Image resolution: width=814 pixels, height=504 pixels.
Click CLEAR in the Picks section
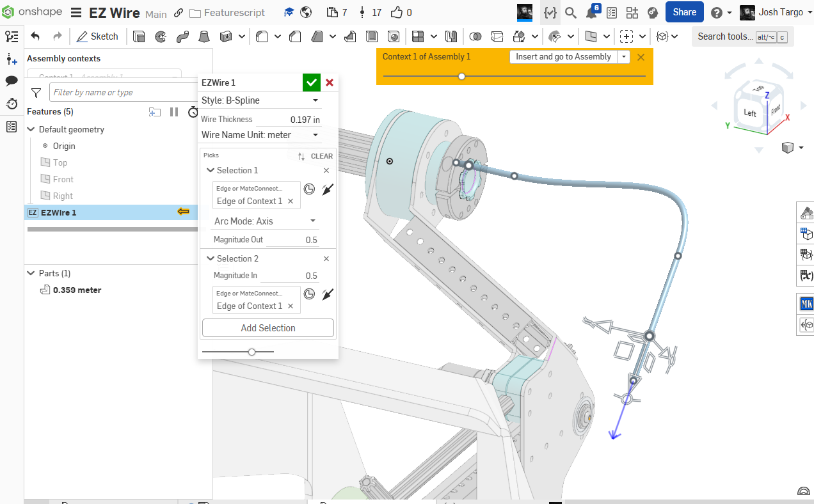coord(322,156)
